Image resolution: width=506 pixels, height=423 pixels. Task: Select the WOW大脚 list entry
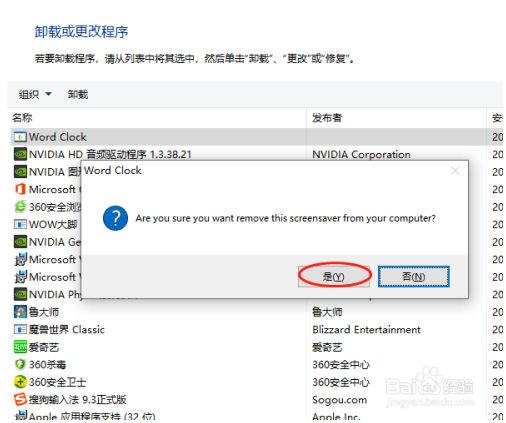46,224
